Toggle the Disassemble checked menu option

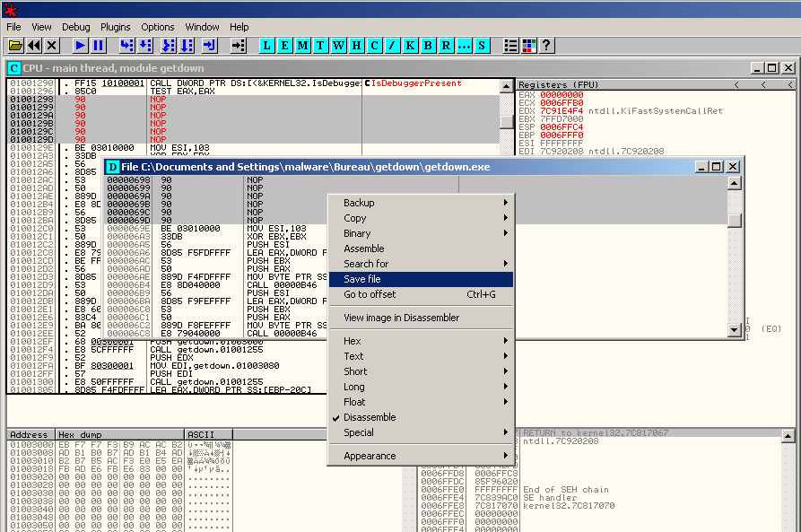pos(370,417)
